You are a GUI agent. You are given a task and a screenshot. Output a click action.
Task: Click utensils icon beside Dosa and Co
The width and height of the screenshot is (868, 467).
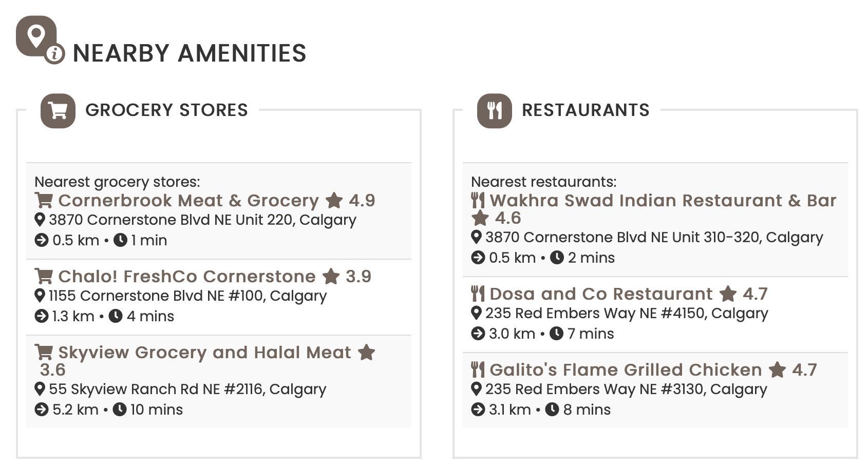478,294
